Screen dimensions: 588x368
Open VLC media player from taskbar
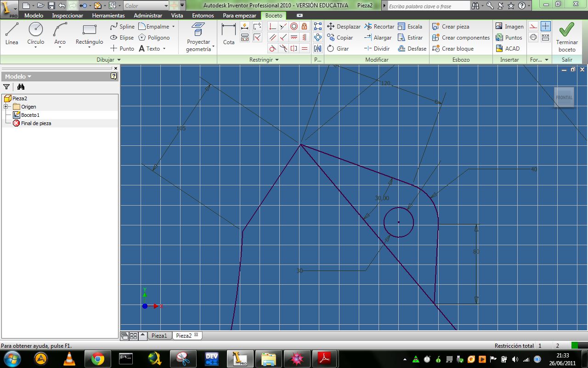69,358
